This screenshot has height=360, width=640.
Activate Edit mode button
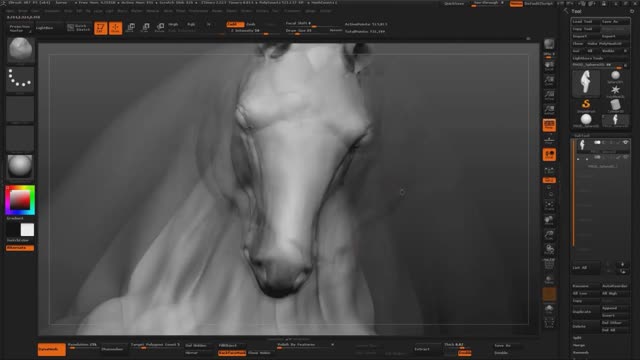[100, 28]
